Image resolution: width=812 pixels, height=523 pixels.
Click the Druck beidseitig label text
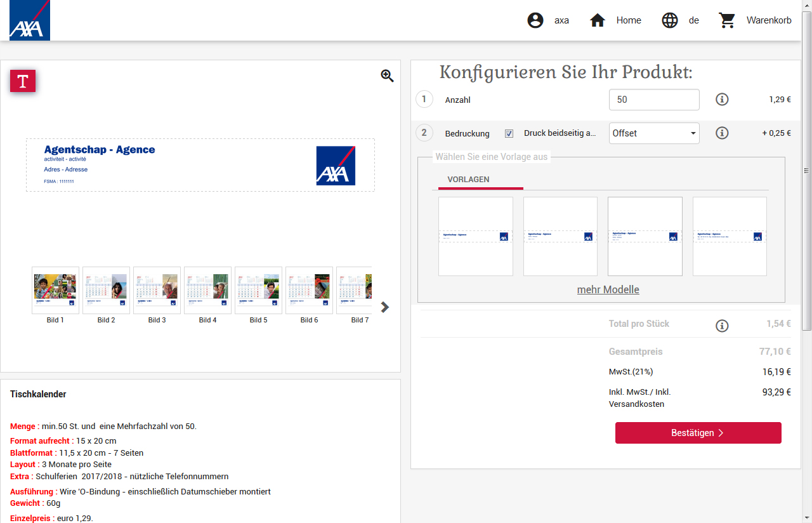coord(560,133)
